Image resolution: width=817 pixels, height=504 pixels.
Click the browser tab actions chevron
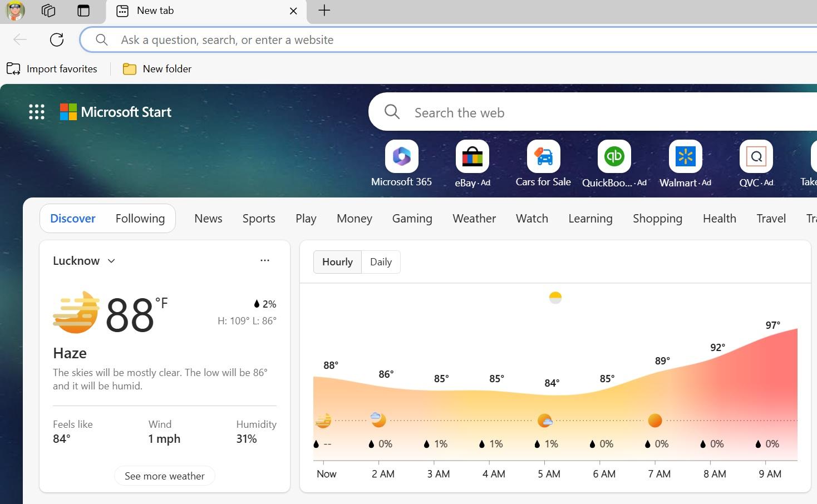point(83,11)
